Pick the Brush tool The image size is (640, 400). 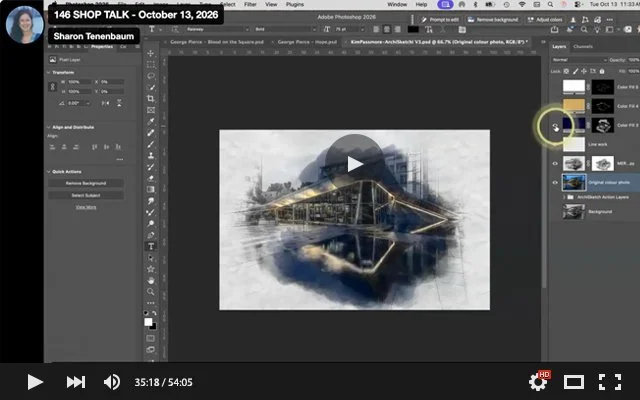tap(151, 144)
